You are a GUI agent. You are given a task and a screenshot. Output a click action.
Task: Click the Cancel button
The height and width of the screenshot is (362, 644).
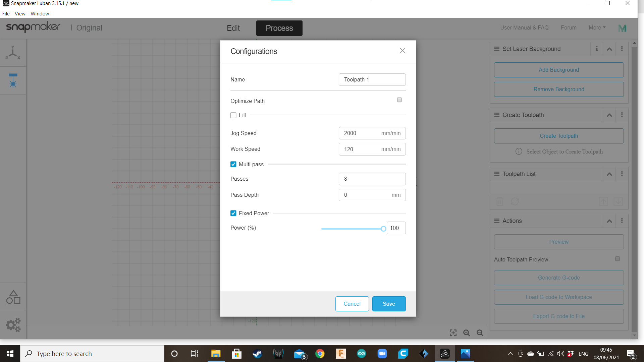(x=352, y=304)
